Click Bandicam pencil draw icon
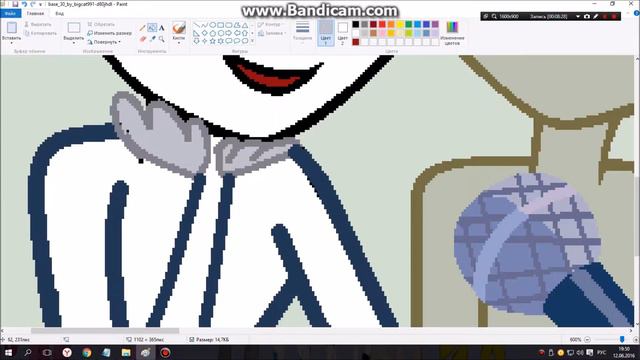The width and height of the screenshot is (640, 360). coord(596,16)
